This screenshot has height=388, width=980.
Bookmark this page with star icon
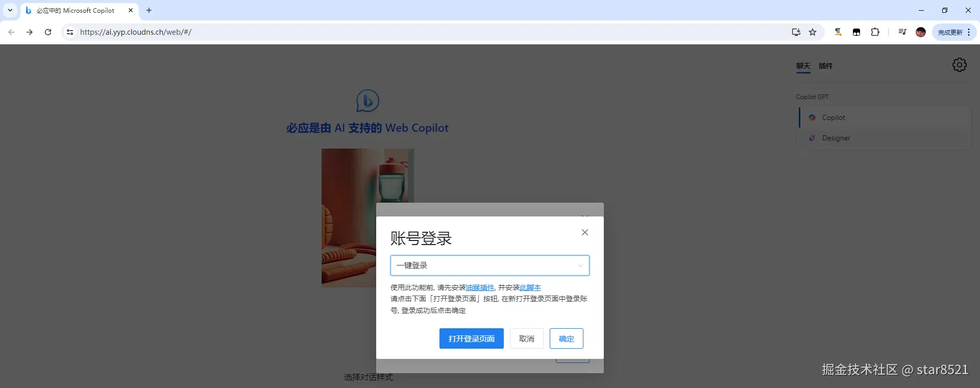tap(813, 32)
